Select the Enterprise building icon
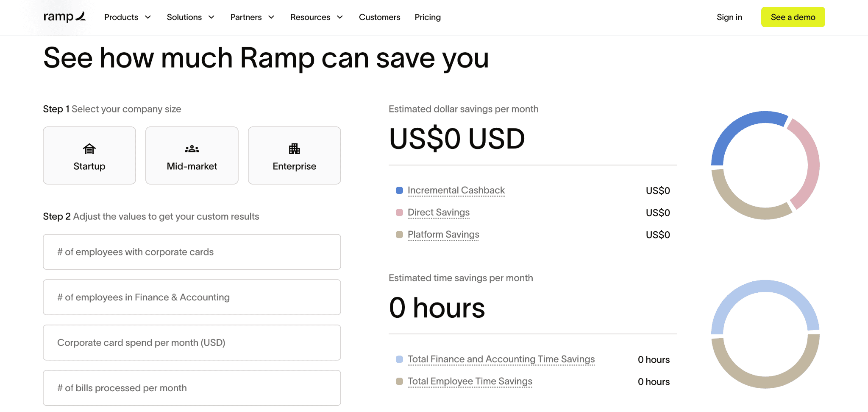The height and width of the screenshot is (412, 868). (295, 149)
